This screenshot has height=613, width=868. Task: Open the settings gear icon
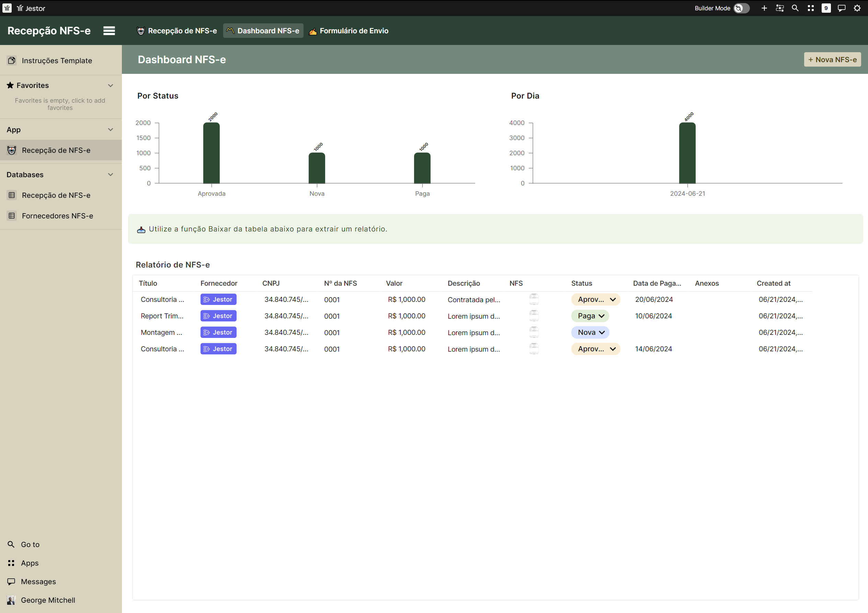tap(857, 8)
